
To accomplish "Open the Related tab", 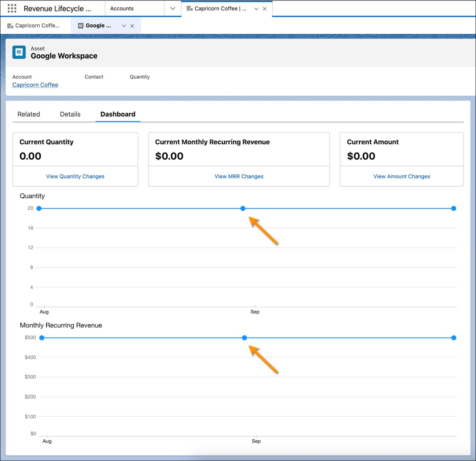I will (29, 114).
